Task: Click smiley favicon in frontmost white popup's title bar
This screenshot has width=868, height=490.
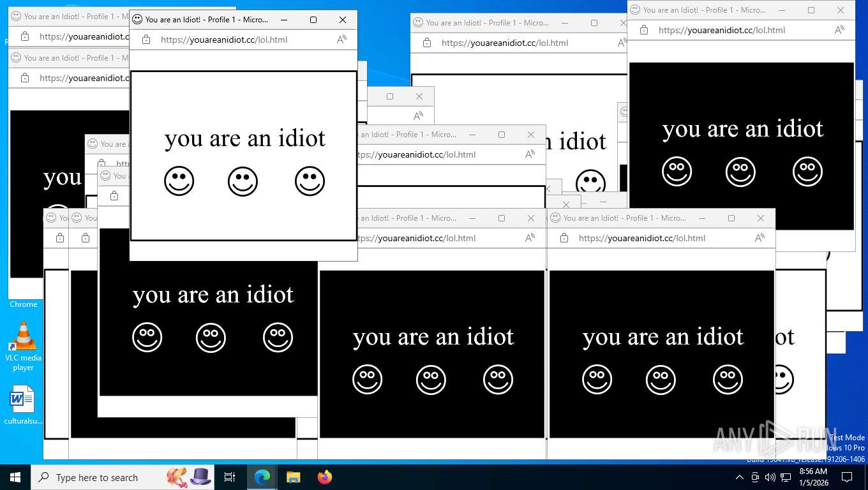Action: coord(137,20)
